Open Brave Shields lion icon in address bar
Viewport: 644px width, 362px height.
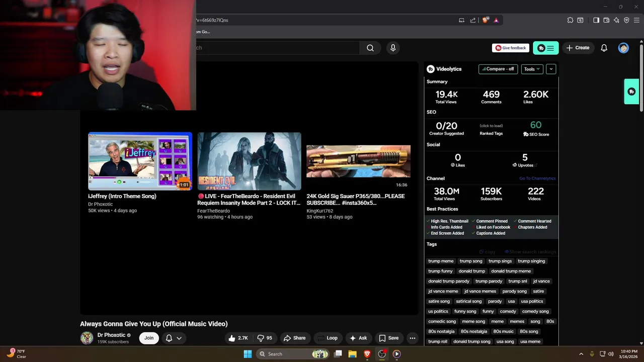486,20
